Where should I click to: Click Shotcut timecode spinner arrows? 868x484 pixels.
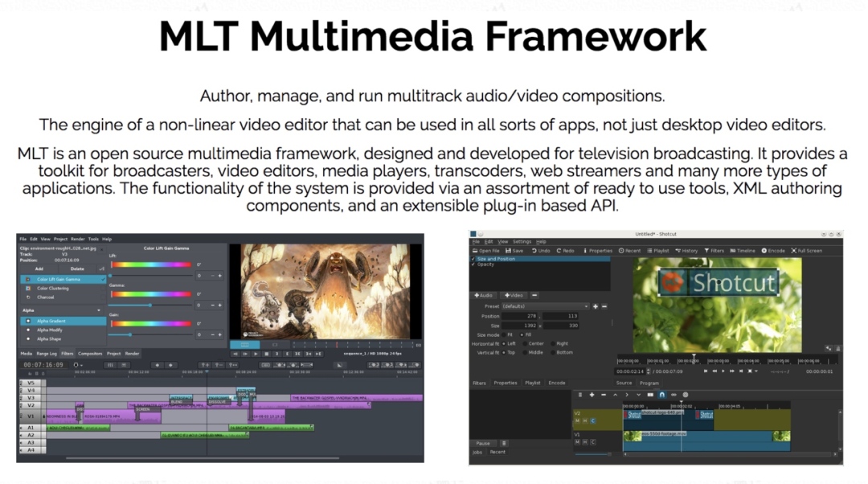(649, 371)
